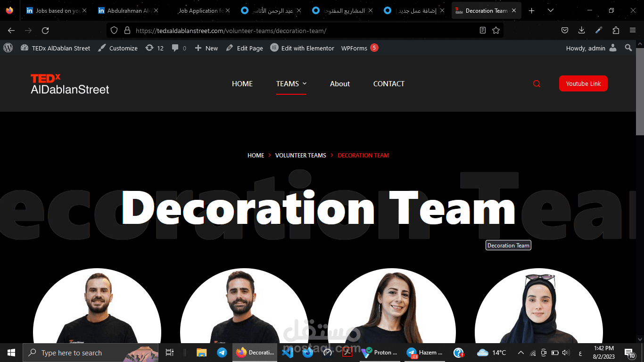The height and width of the screenshot is (362, 644).
Task: Open the Windows Start menu
Action: pos(11,353)
